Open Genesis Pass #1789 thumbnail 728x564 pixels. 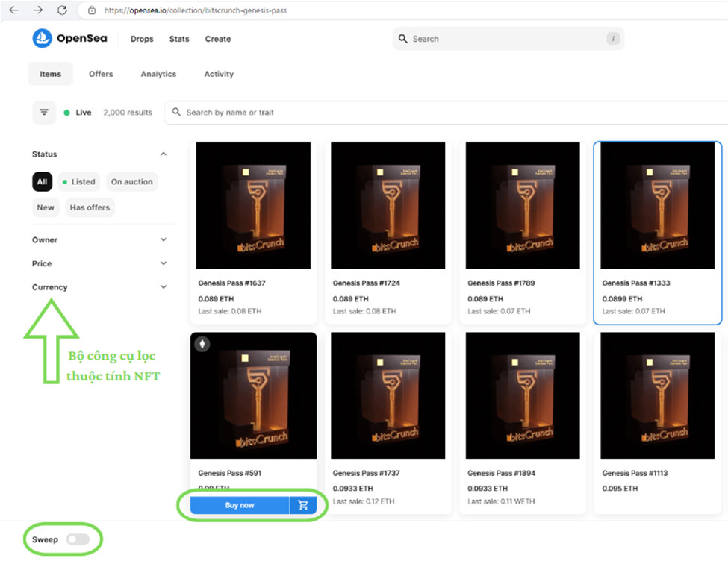[523, 205]
